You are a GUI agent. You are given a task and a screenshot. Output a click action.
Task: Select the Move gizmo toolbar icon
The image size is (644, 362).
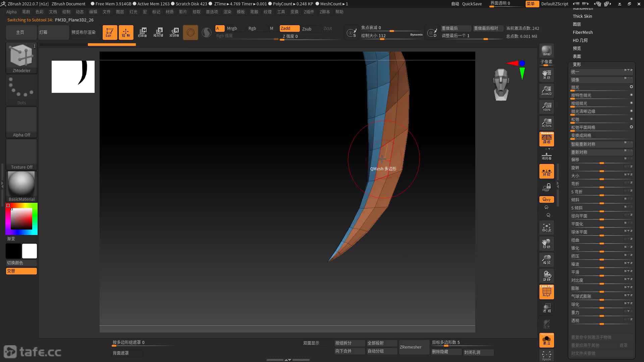(x=142, y=33)
